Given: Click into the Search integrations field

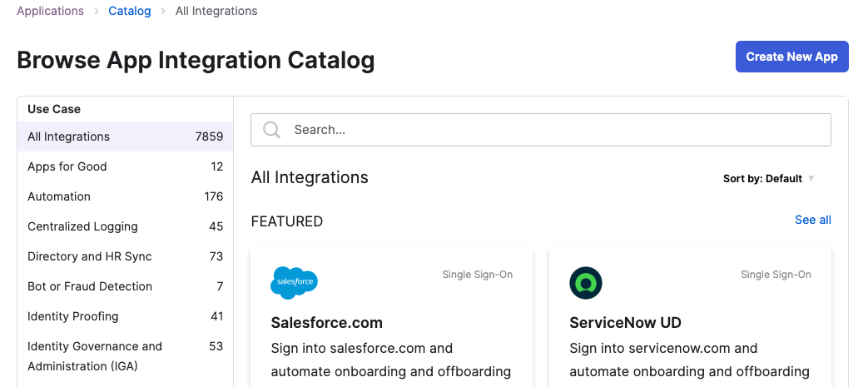Looking at the screenshot, I should [541, 130].
